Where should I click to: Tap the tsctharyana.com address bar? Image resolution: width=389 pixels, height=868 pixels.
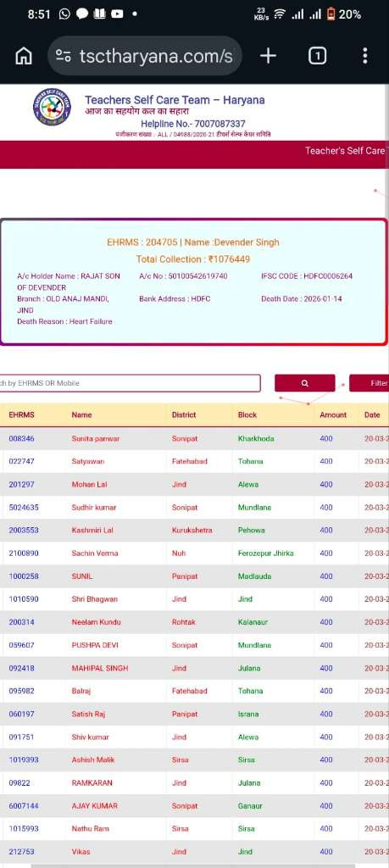[x=145, y=56]
